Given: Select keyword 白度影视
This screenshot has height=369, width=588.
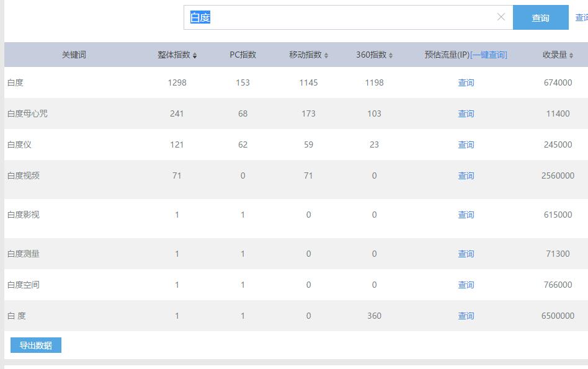Looking at the screenshot, I should 23,215.
